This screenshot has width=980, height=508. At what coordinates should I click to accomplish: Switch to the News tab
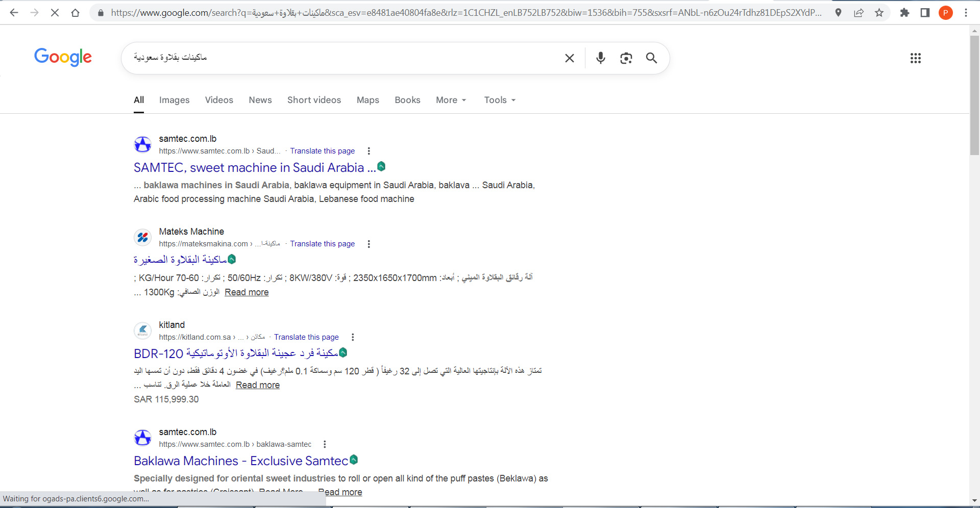pyautogui.click(x=260, y=100)
